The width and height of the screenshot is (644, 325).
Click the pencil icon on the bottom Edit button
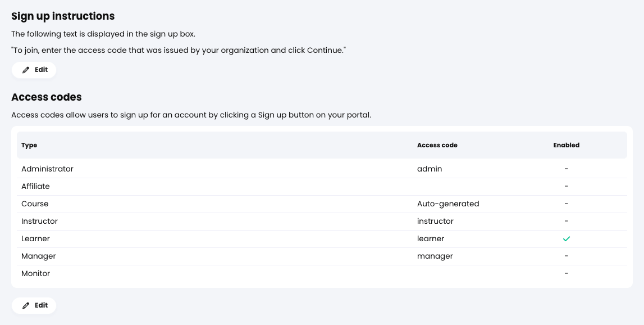point(26,305)
